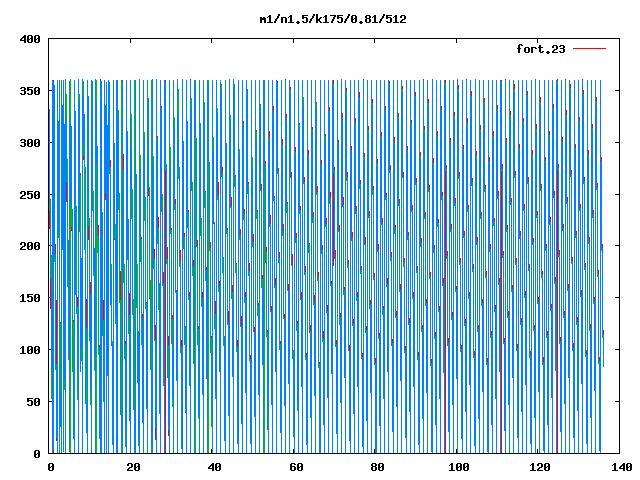Click the x-axis label 100

pyautogui.click(x=459, y=467)
